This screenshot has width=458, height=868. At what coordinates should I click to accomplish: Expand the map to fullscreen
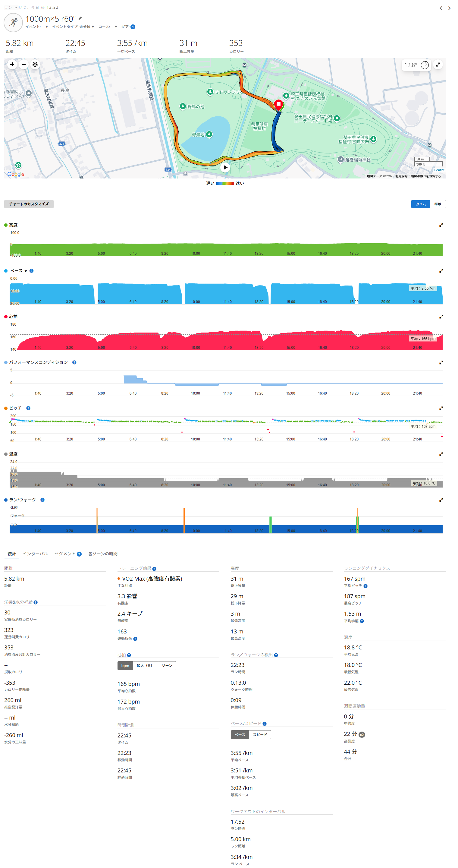[438, 65]
